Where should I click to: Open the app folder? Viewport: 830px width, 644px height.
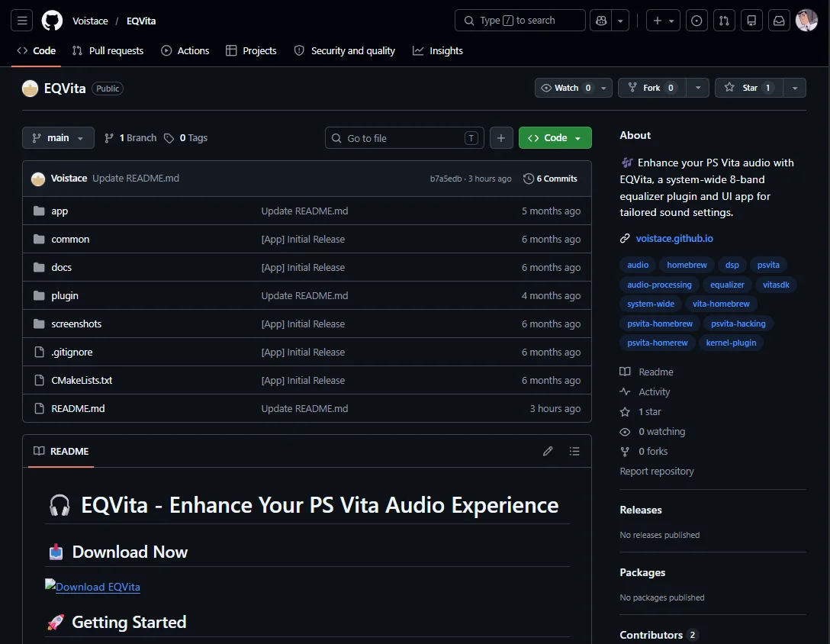[x=60, y=211]
